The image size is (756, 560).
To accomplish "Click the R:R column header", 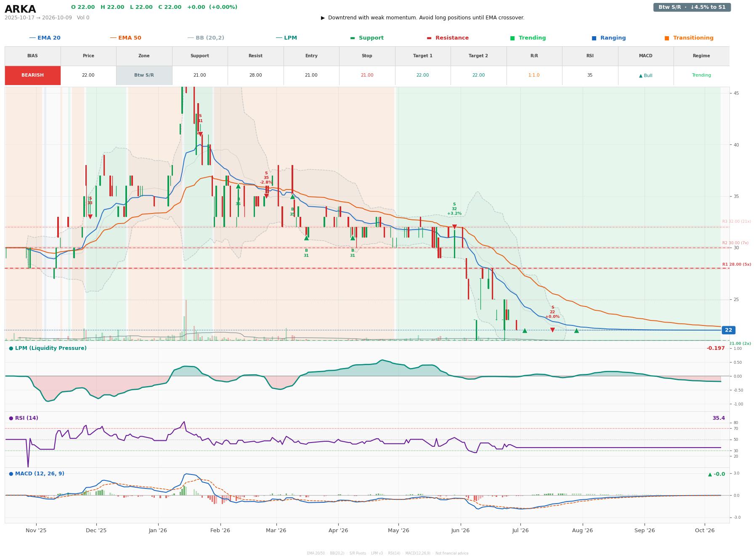I will (x=534, y=56).
